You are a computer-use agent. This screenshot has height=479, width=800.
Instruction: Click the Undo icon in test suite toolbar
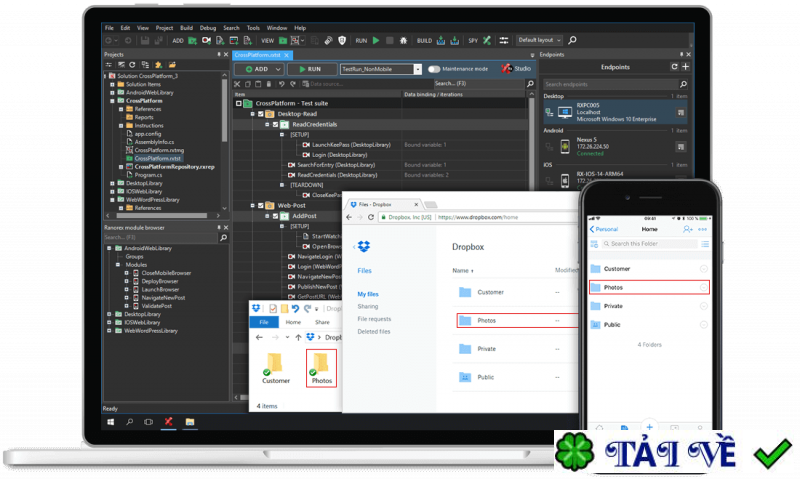(x=281, y=84)
